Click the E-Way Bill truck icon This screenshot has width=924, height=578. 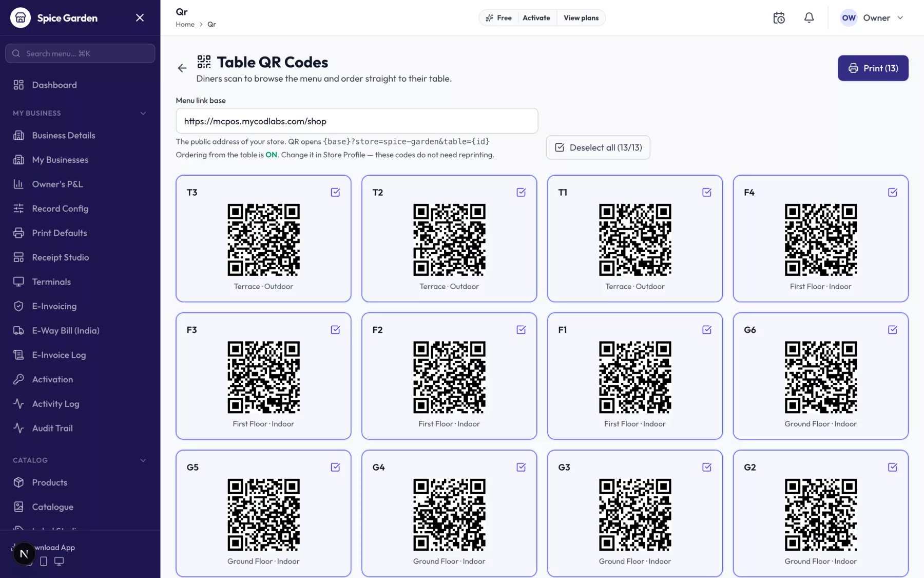(x=18, y=330)
